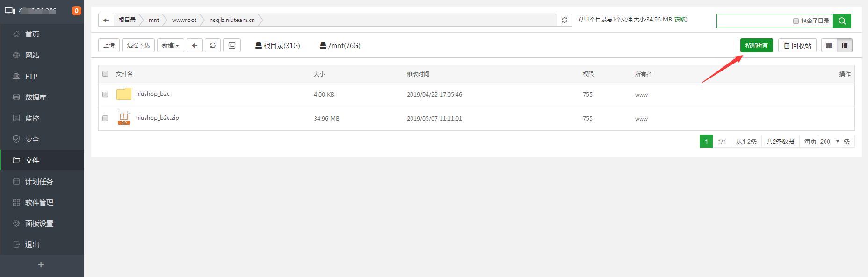
Task: Go to wwwroot in the breadcrumb
Action: coord(184,20)
